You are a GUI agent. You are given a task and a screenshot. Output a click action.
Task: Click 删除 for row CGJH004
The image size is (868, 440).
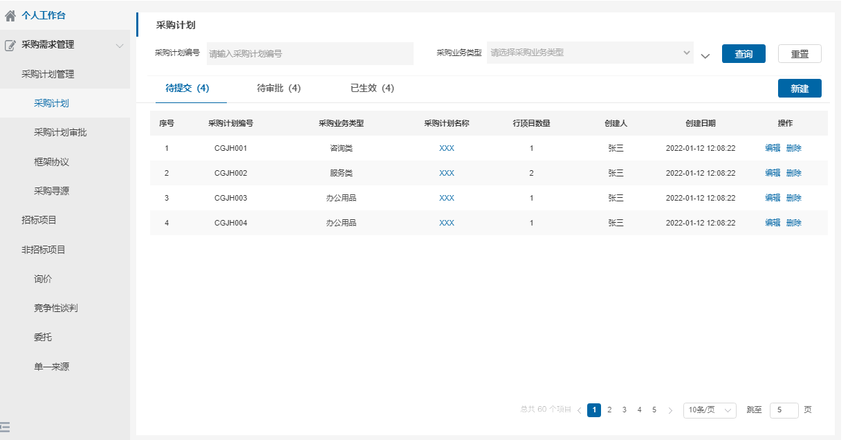click(794, 223)
